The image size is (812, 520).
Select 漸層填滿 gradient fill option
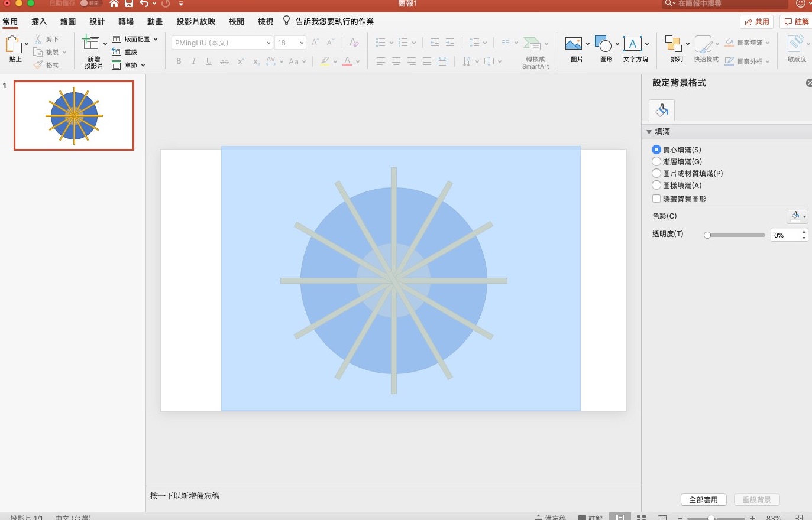pos(656,161)
